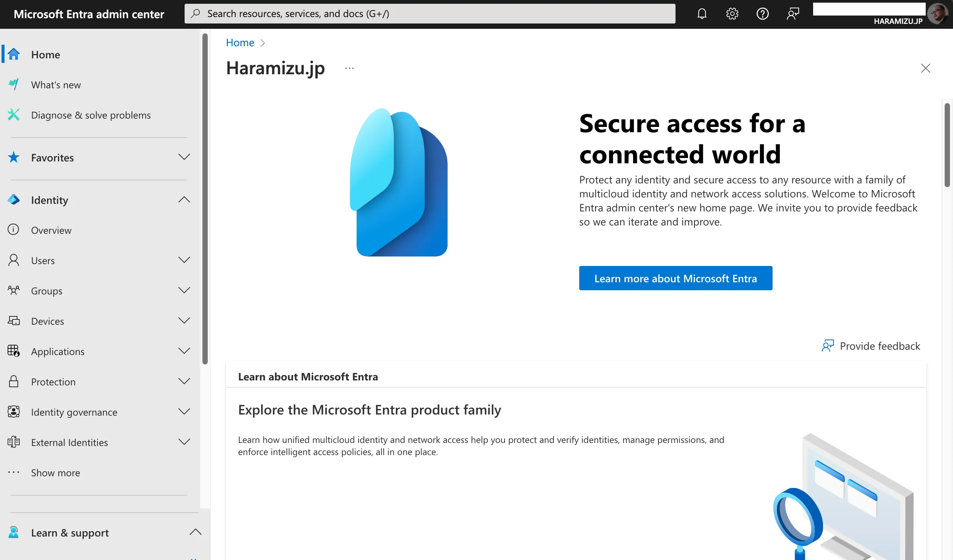Open the help question mark icon
Screen dimensions: 953x560
click(x=762, y=14)
